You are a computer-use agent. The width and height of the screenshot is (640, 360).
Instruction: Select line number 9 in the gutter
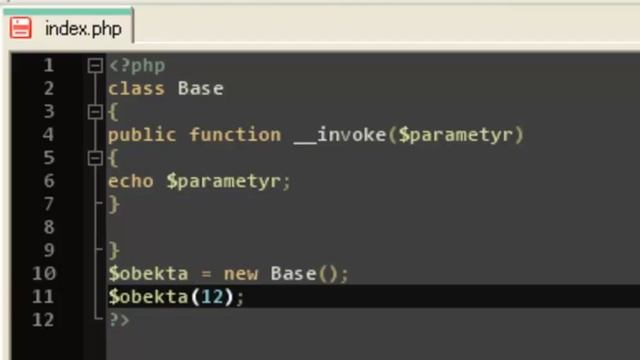click(49, 250)
